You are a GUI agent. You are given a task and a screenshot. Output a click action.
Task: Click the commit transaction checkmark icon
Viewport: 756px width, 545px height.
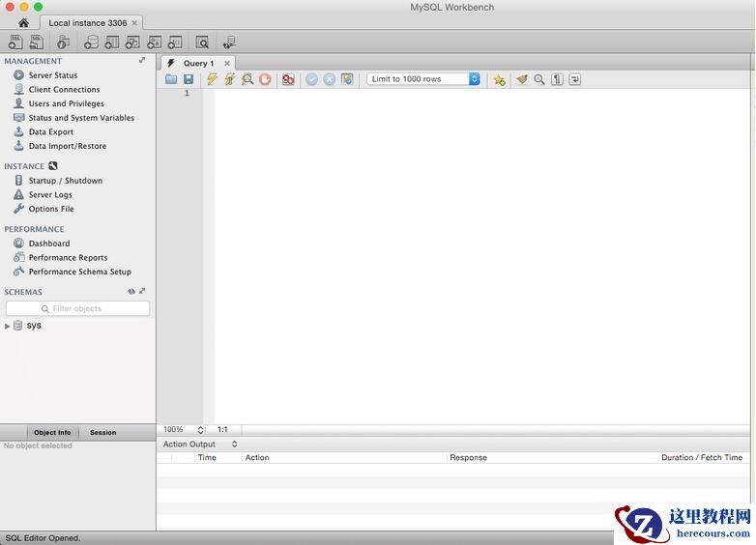pyautogui.click(x=312, y=79)
